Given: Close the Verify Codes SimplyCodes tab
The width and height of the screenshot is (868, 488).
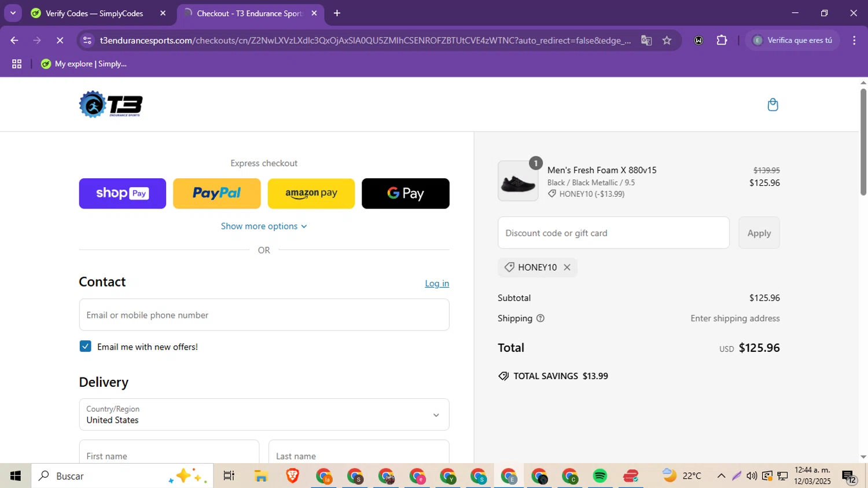Looking at the screenshot, I should [163, 13].
